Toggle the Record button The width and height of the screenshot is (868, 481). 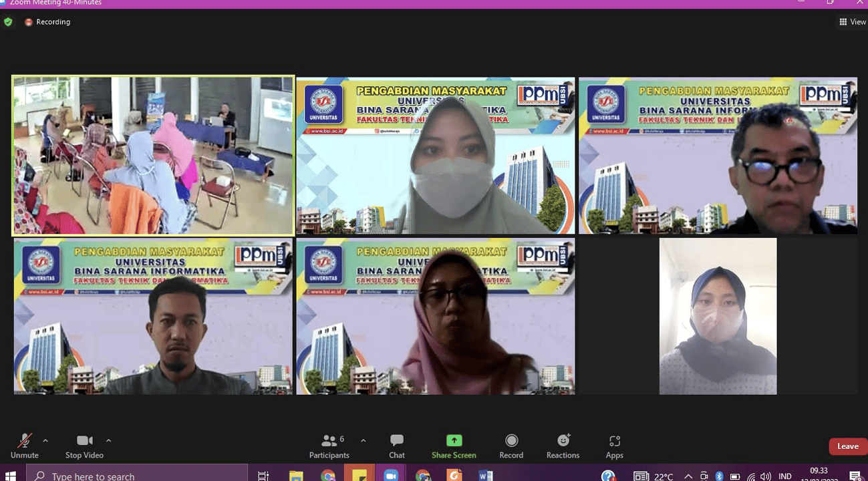coord(511,446)
